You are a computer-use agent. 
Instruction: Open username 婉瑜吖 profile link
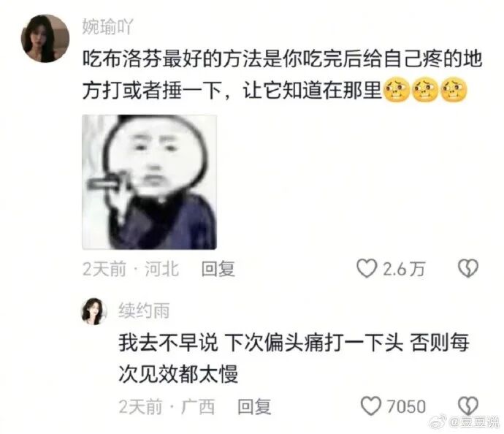pyautogui.click(x=107, y=26)
